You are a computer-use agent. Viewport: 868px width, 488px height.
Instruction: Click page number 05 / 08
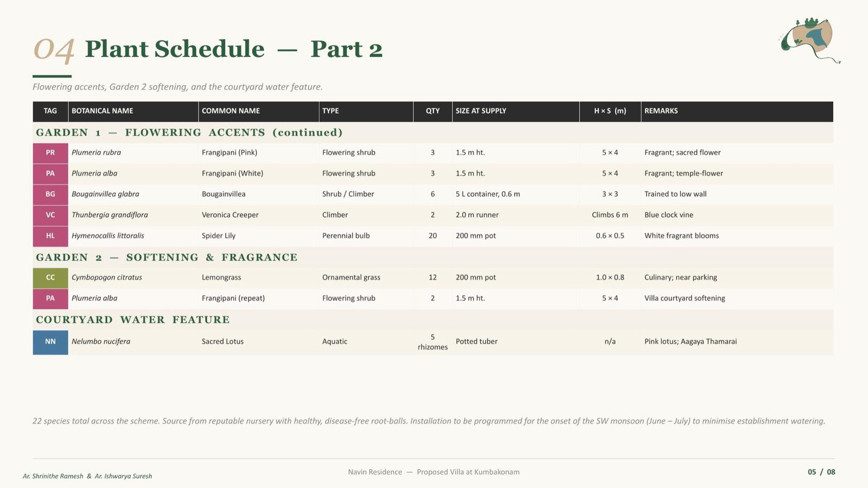[x=821, y=472]
